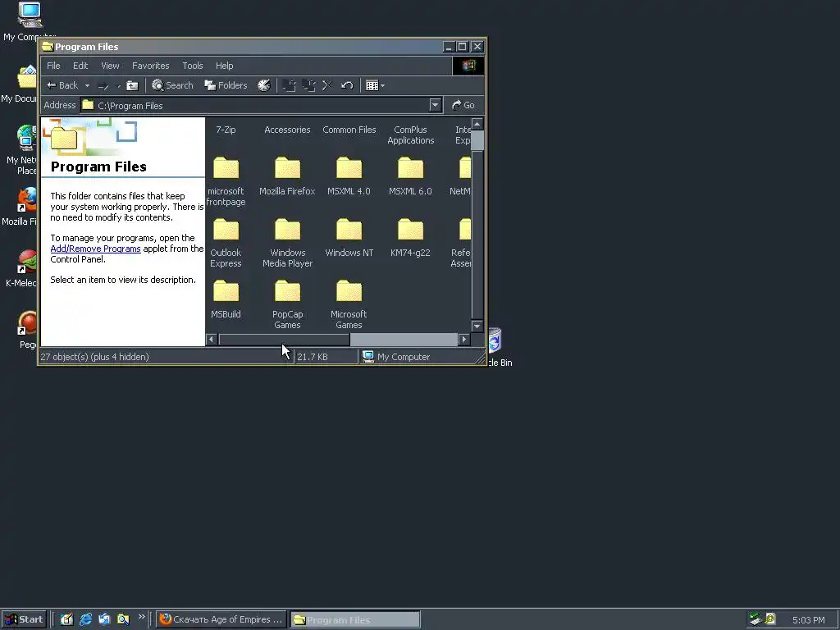The width and height of the screenshot is (840, 630).
Task: Click the Show Desktop quick launch icon
Action: [66, 619]
